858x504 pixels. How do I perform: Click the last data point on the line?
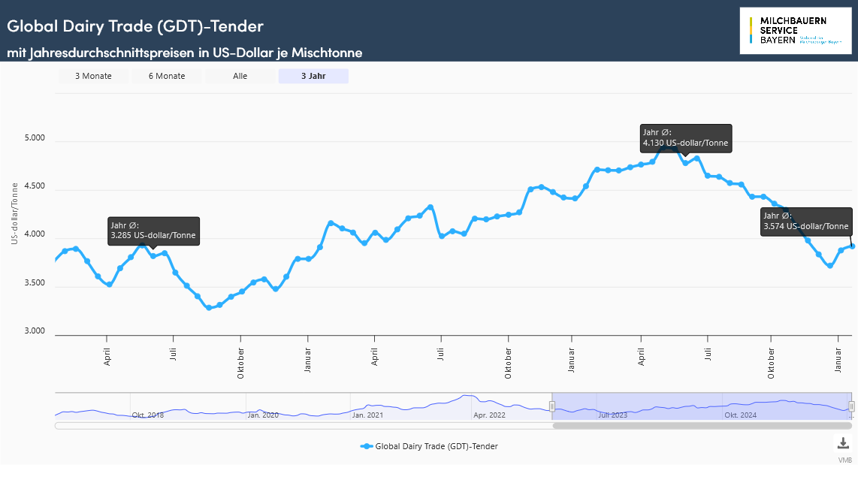tap(852, 246)
